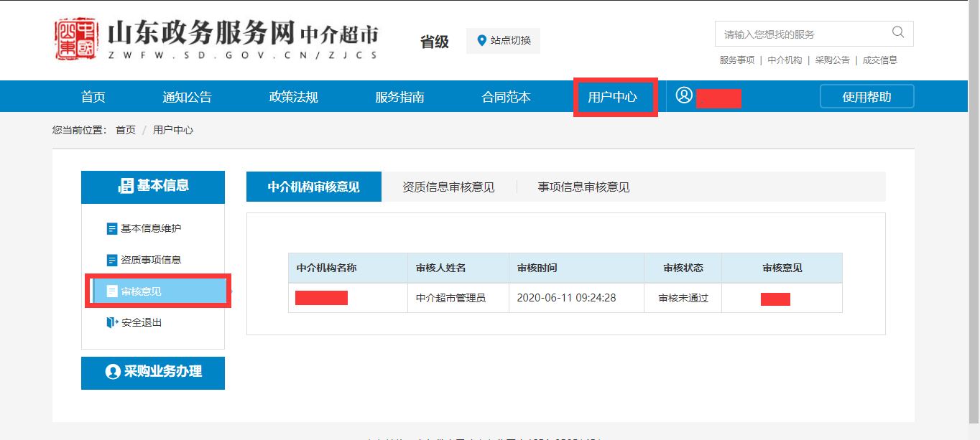This screenshot has width=980, height=440.
Task: Collapse the 基本信息 section header
Action: pyautogui.click(x=153, y=186)
